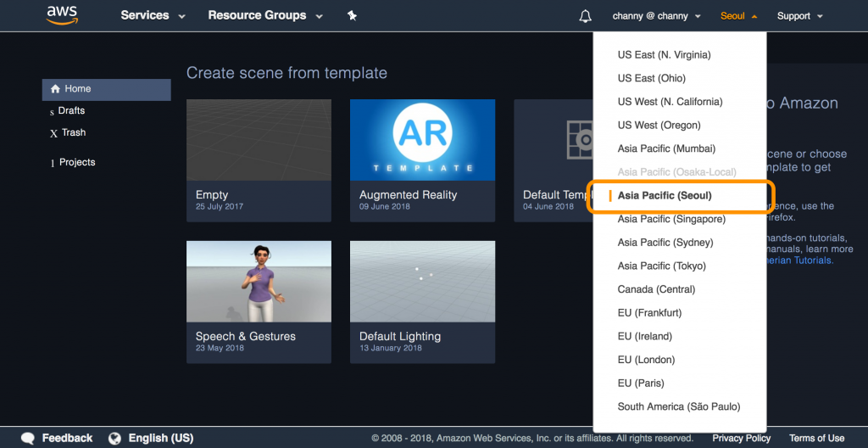Click the 'Create scene from template' heading
Screen dimensions: 868x448
click(x=287, y=73)
